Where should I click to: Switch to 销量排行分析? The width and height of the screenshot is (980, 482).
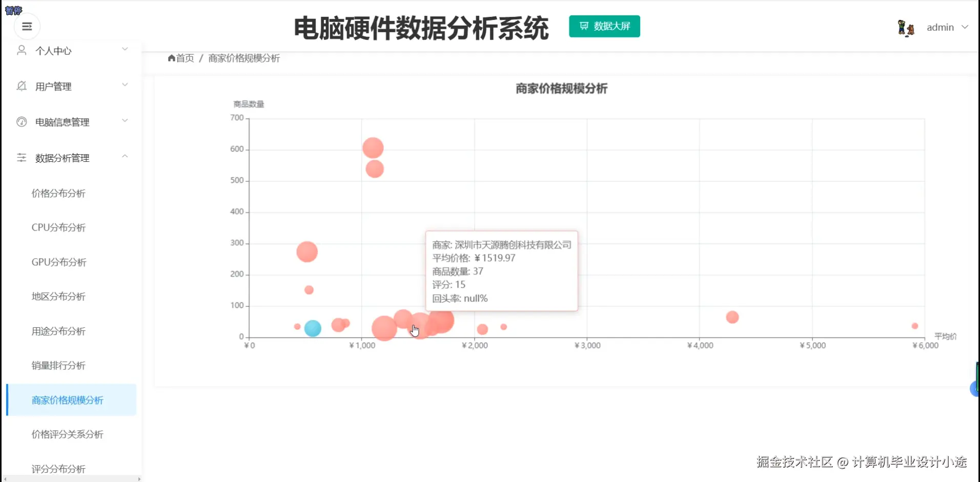58,366
